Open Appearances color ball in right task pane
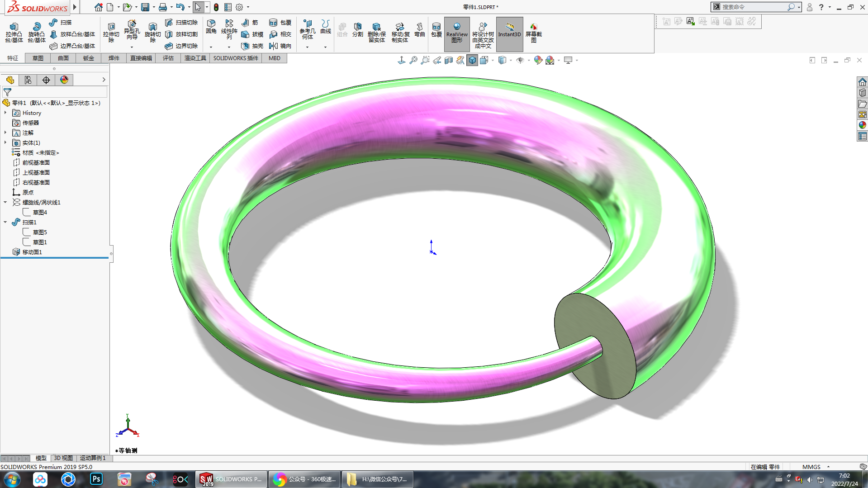Image resolution: width=868 pixels, height=488 pixels. [x=862, y=125]
